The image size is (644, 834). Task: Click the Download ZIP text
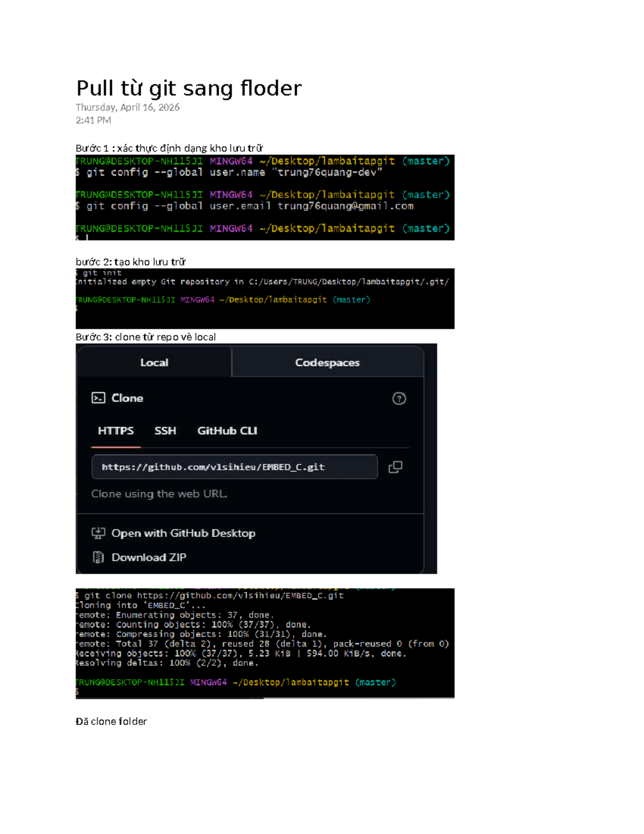pos(149,557)
